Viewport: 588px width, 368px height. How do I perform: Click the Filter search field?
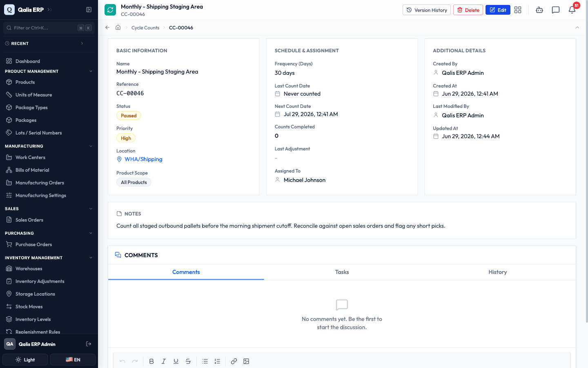coord(49,28)
